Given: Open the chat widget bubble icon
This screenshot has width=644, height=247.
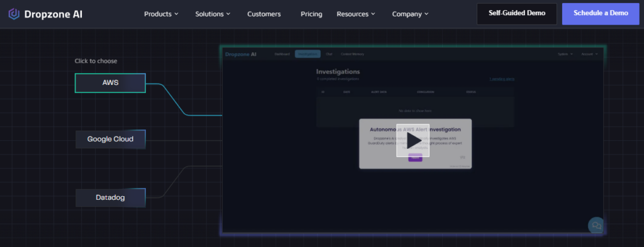Looking at the screenshot, I should pyautogui.click(x=596, y=225).
